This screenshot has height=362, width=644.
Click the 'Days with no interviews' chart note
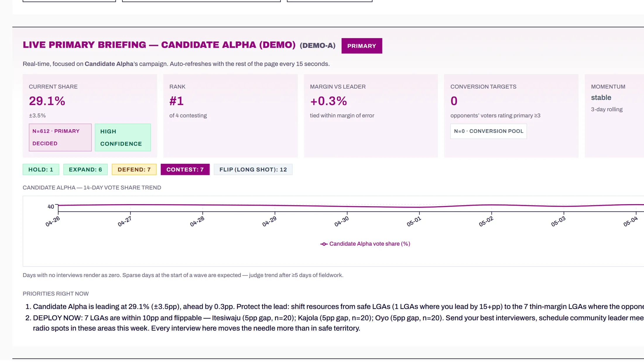coord(183,275)
